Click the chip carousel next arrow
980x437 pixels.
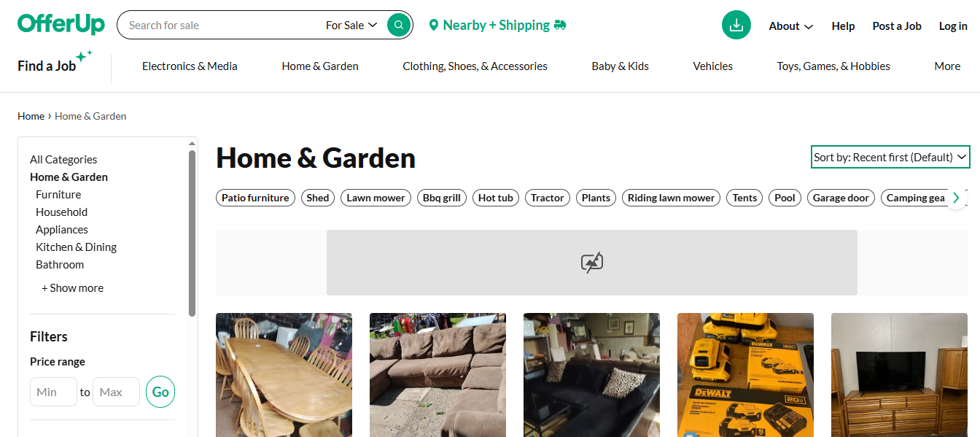tap(956, 198)
